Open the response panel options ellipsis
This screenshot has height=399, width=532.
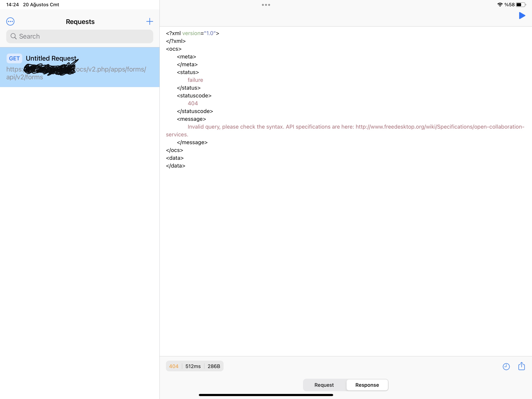click(x=266, y=5)
